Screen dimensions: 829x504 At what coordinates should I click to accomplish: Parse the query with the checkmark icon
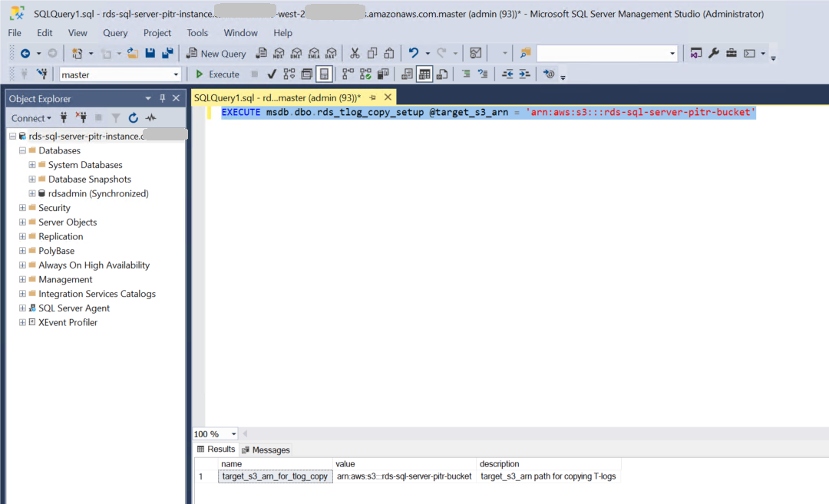click(270, 74)
